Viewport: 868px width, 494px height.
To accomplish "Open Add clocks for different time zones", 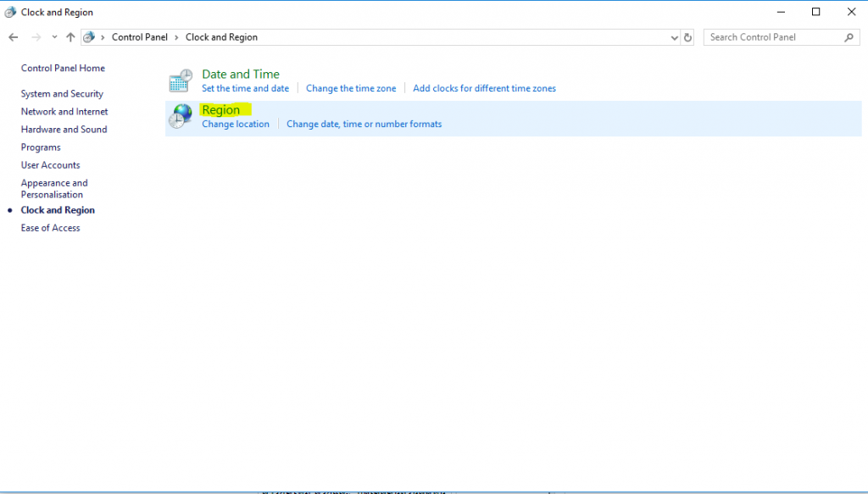I will [x=484, y=88].
